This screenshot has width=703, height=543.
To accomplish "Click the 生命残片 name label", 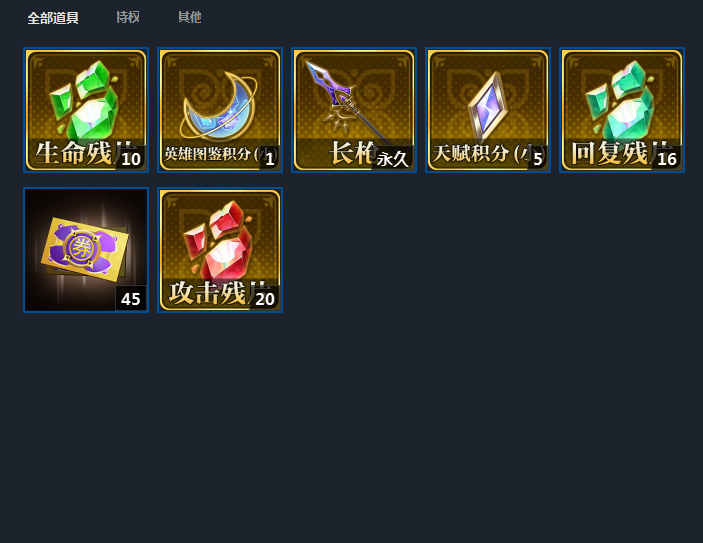I will click(x=76, y=153).
